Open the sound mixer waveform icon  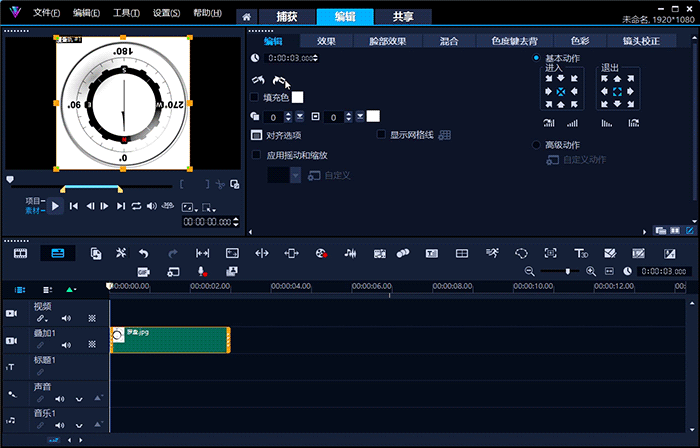click(350, 253)
